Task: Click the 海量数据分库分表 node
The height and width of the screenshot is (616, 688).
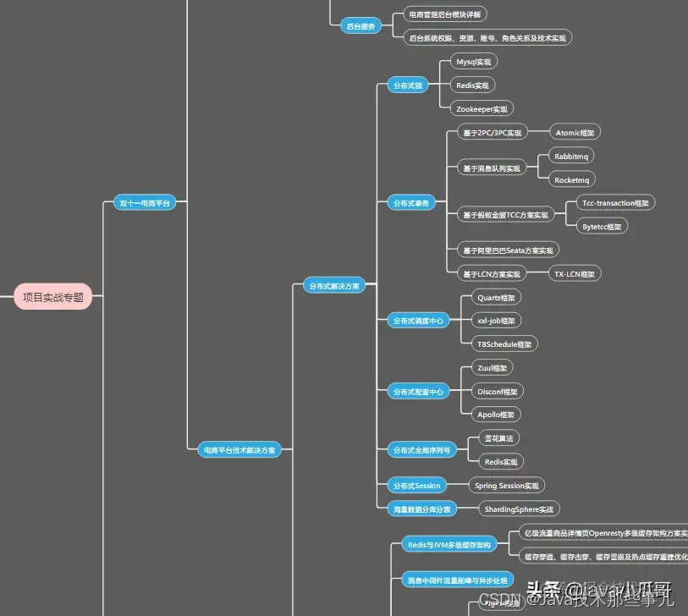Action: [422, 509]
